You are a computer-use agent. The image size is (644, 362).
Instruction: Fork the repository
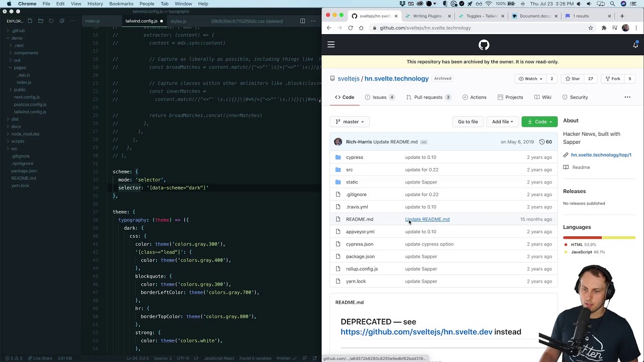(x=612, y=79)
